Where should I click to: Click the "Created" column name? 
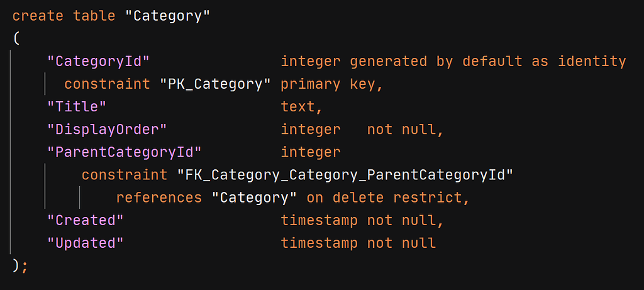click(86, 220)
